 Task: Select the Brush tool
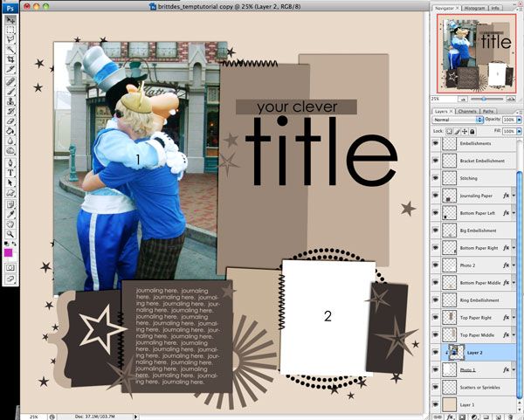click(x=10, y=91)
